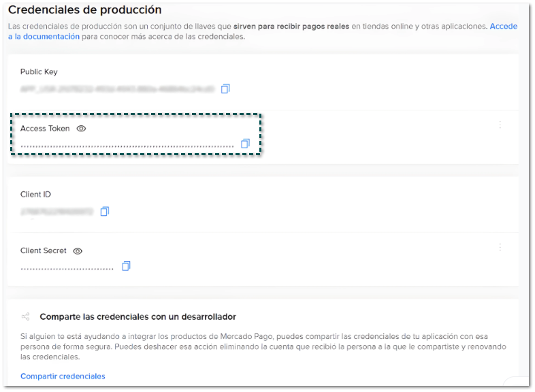Show the Client Secret using eye icon
The height and width of the screenshot is (392, 535).
point(78,251)
